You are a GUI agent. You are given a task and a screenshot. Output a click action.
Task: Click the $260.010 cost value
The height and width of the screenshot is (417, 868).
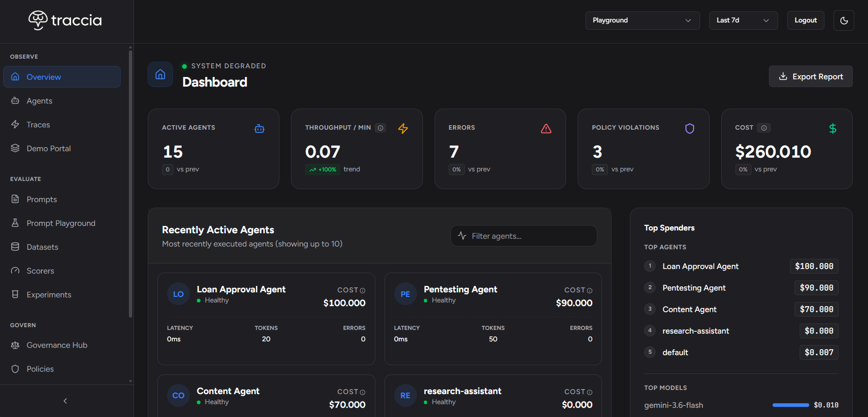(x=773, y=152)
